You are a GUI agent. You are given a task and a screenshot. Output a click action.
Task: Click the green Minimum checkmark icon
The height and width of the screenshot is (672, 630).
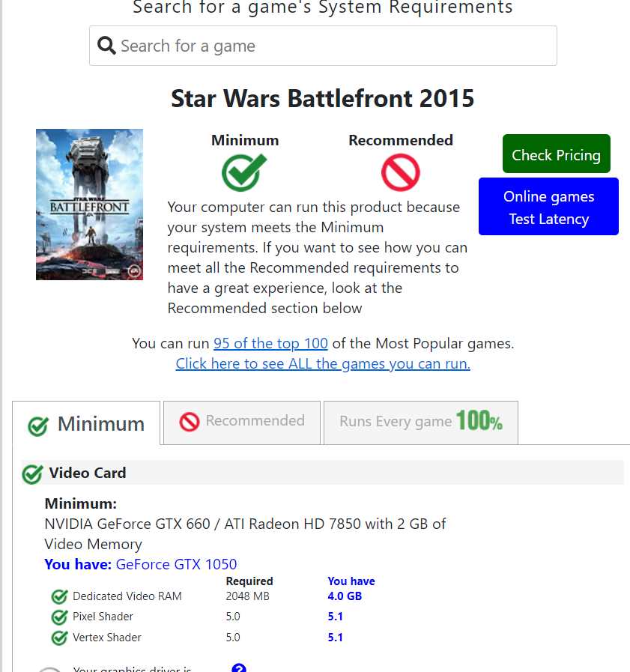coord(244,172)
